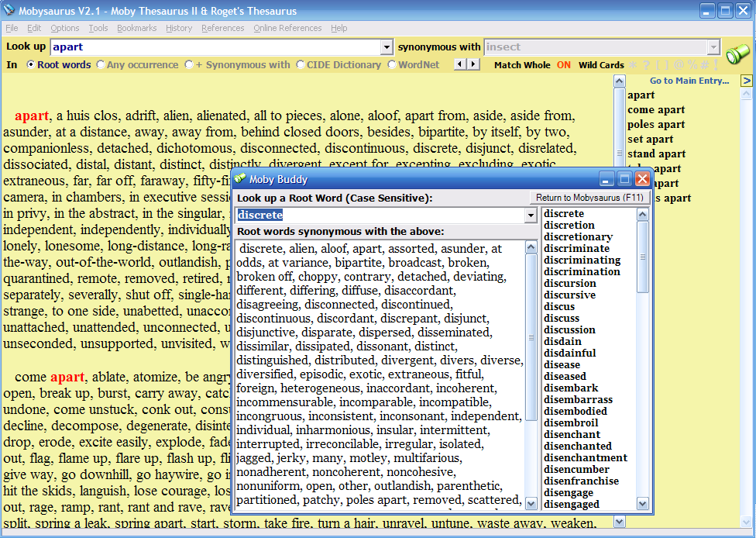This screenshot has height=538, width=756.
Task: Click Return to Mobysaurus (F11) button
Action: tap(589, 198)
